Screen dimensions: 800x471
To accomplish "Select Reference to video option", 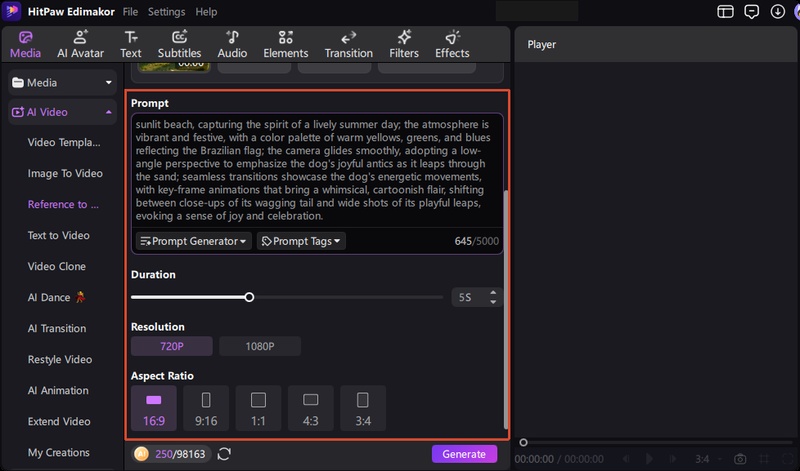I will click(63, 205).
